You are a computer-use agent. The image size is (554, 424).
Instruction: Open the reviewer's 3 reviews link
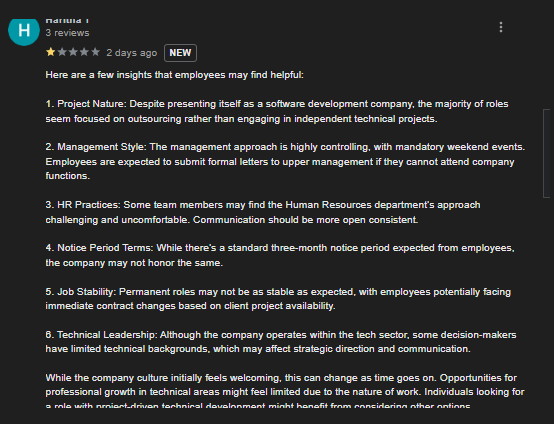coord(67,33)
